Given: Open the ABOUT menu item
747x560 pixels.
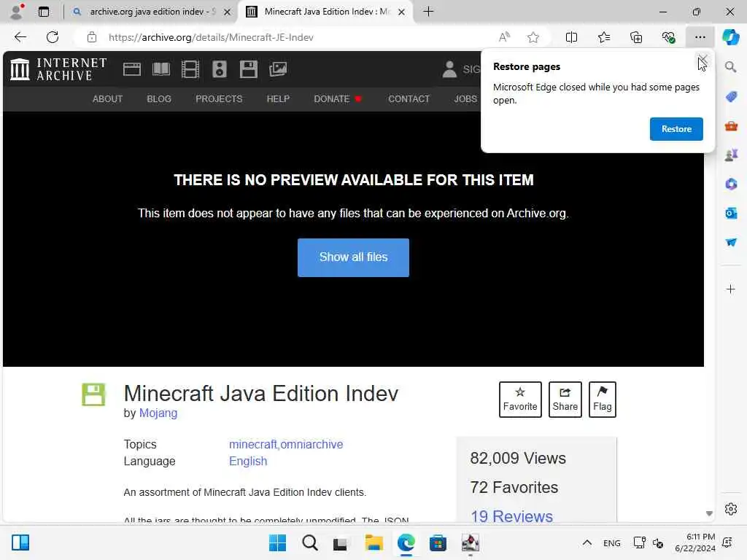Looking at the screenshot, I should point(108,99).
